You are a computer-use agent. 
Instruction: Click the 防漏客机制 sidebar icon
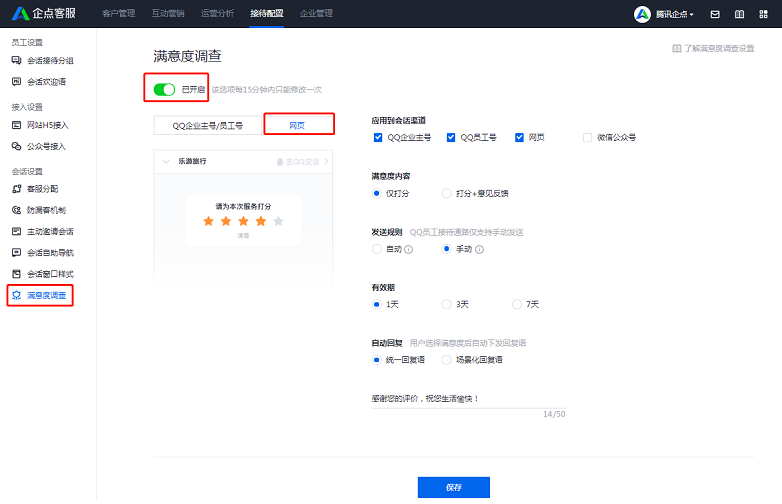click(16, 210)
